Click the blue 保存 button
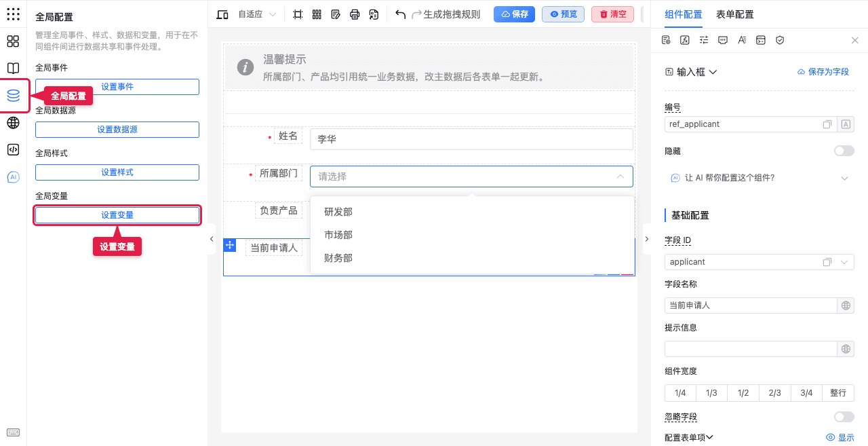Screen dimensions: 868x446 click(x=515, y=14)
